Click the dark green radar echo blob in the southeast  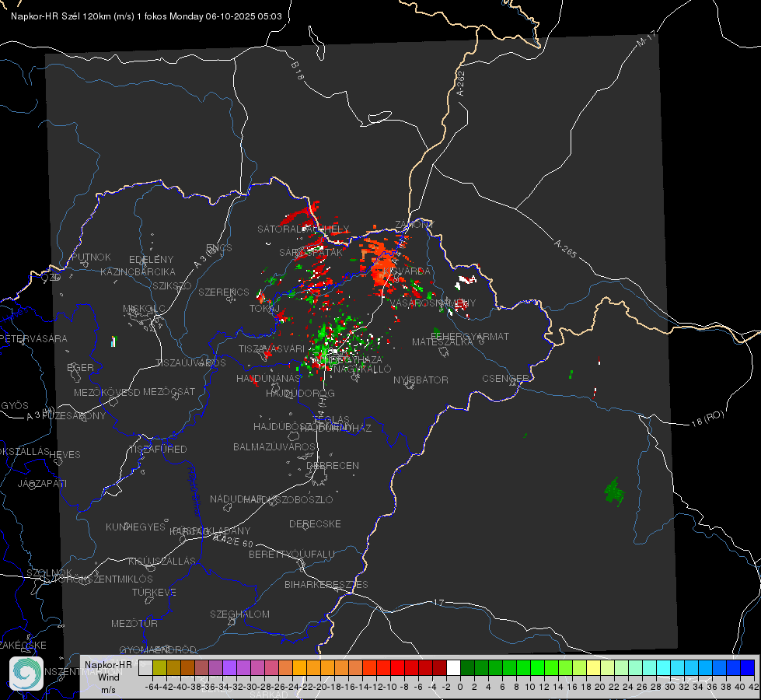(x=614, y=492)
